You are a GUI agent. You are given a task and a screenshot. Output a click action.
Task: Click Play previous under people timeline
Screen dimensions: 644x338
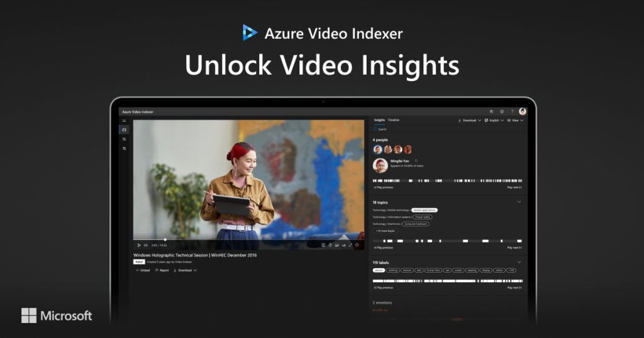tap(383, 187)
